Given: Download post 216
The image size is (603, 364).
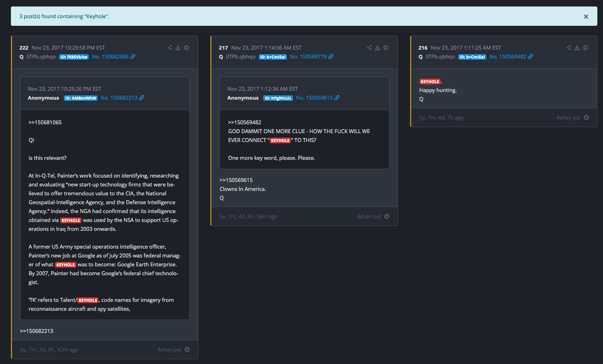Looking at the screenshot, I should coord(577,48).
